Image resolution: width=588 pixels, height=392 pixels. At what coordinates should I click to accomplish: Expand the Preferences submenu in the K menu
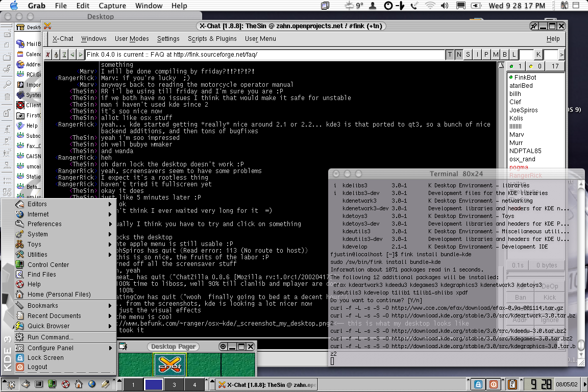click(64, 224)
